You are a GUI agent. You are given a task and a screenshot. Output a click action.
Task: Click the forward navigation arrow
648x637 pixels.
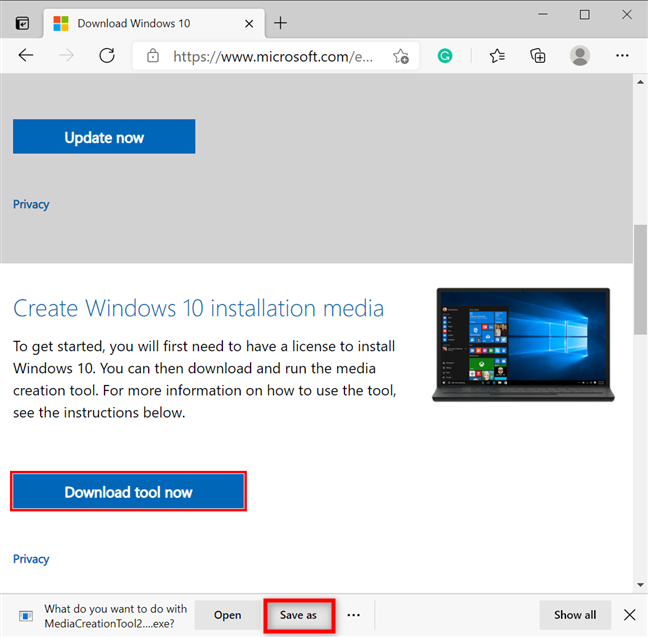point(66,55)
